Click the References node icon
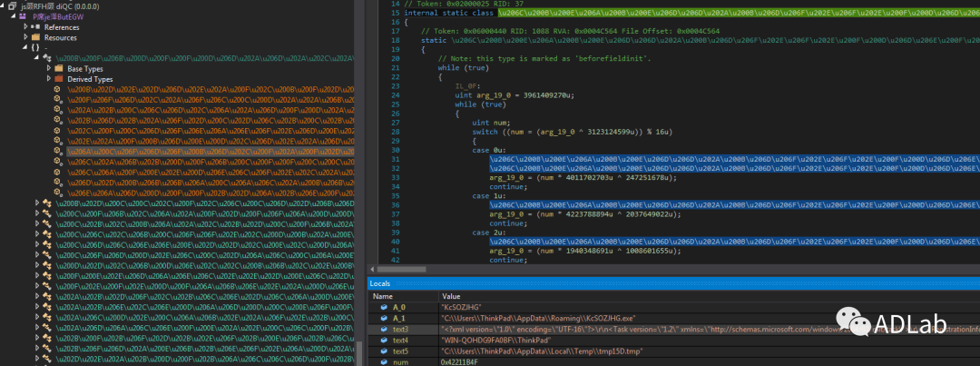This screenshot has height=366, width=980. [36, 27]
